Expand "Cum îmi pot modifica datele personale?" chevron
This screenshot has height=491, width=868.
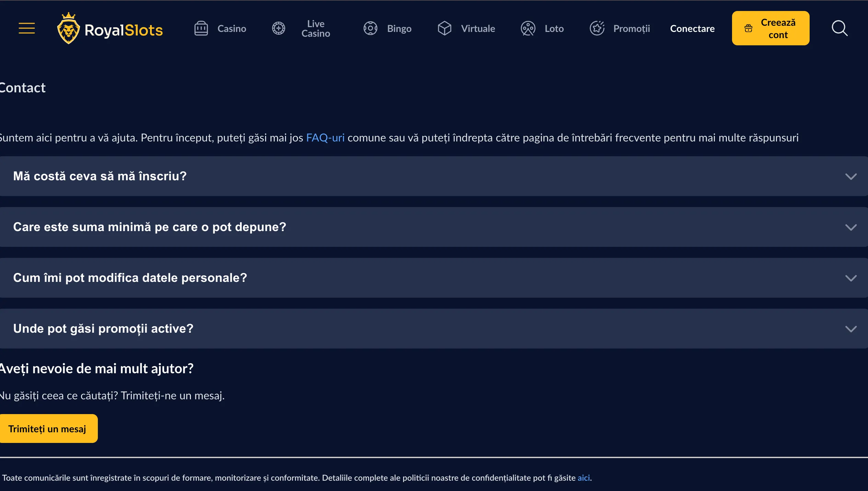click(851, 278)
